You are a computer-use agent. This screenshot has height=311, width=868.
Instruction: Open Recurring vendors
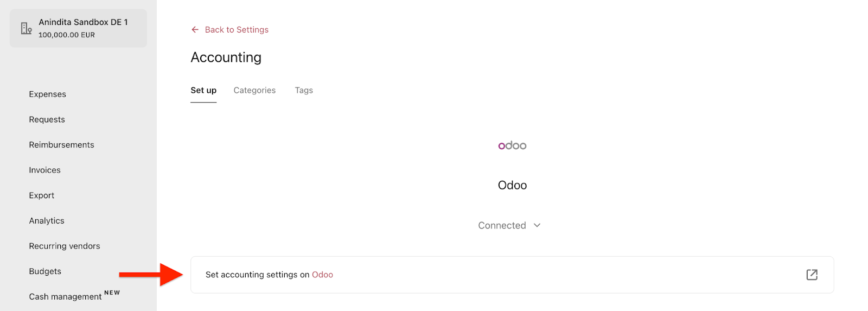[65, 246]
